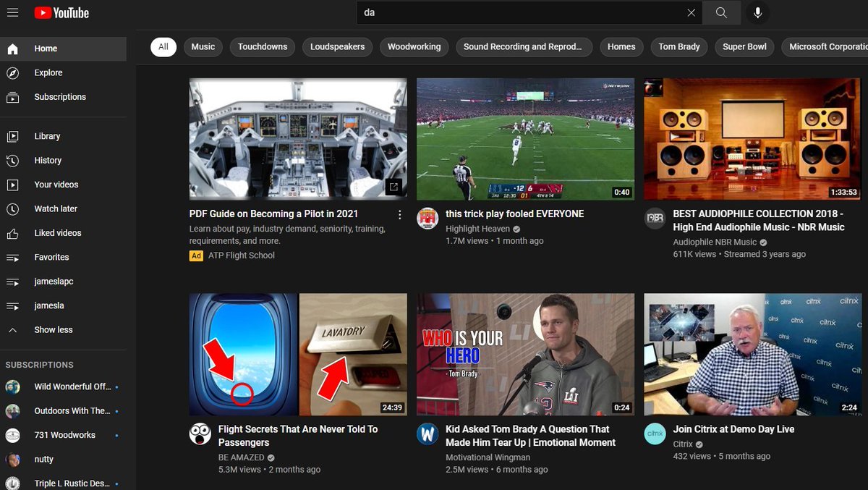Open Wild Wonderful Off... channel subscription

point(63,386)
